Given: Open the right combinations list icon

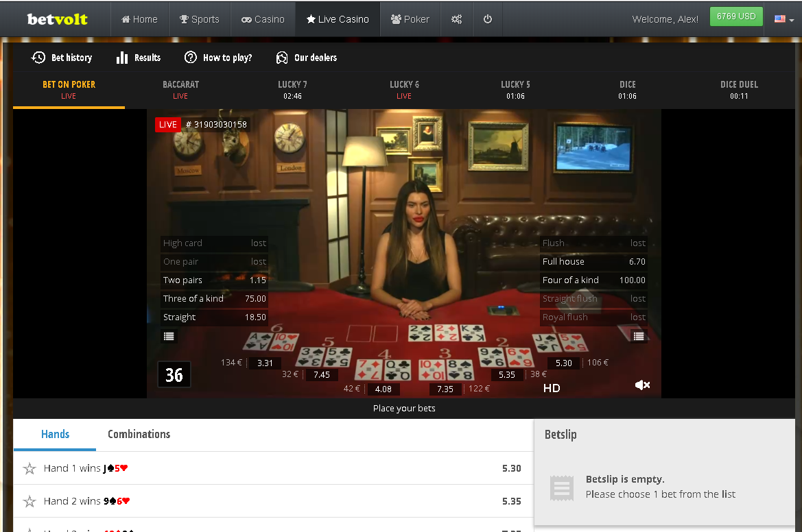Looking at the screenshot, I should [639, 336].
